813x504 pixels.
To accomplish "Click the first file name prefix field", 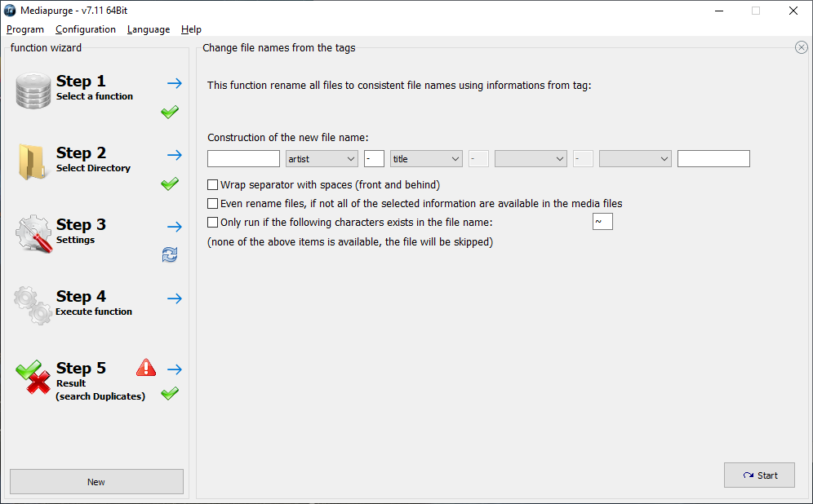I will [244, 159].
